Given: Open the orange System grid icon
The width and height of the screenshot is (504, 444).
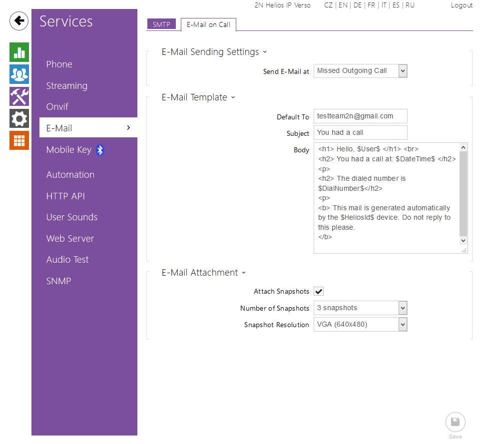Looking at the screenshot, I should click(19, 140).
